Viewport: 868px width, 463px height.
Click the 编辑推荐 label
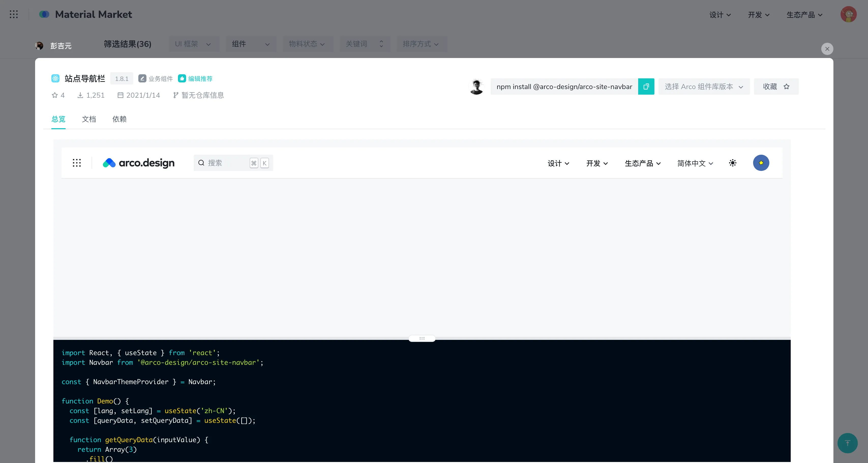[x=200, y=79]
